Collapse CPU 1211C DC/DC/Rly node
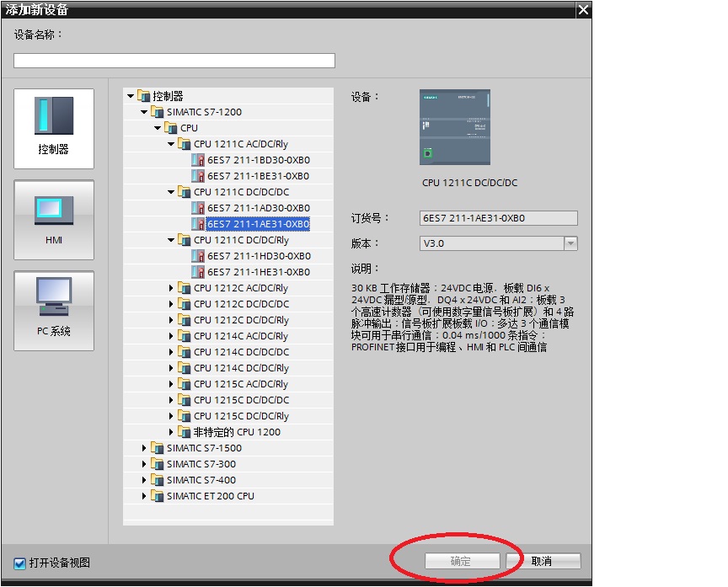This screenshot has height=587, width=728. [171, 240]
